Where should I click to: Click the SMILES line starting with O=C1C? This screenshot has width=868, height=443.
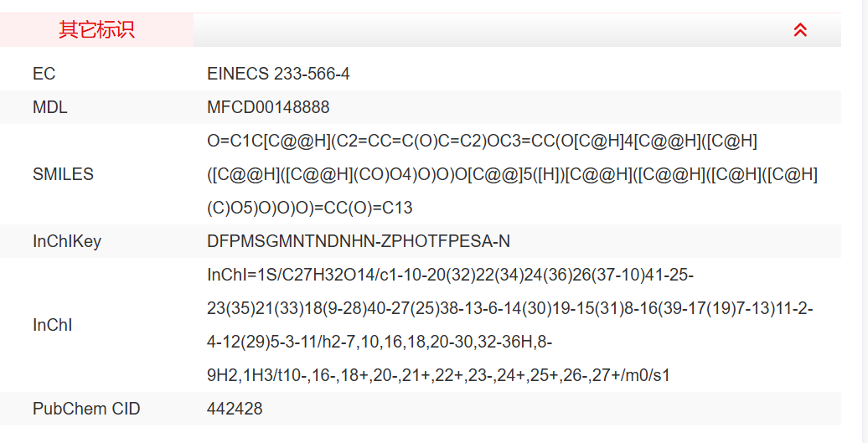click(482, 141)
